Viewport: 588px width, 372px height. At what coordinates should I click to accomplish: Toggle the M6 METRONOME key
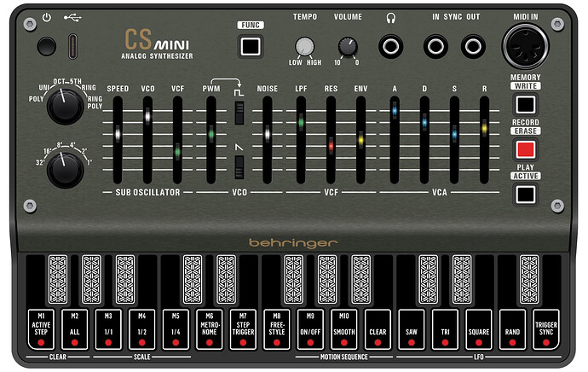coord(210,329)
